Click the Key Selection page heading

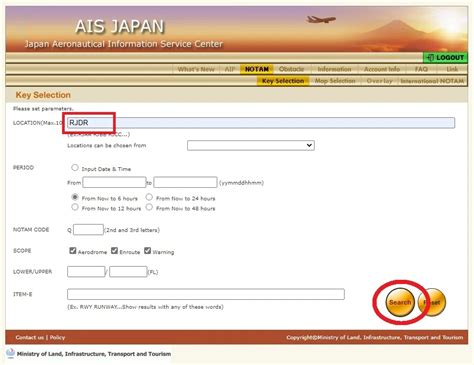click(x=43, y=95)
